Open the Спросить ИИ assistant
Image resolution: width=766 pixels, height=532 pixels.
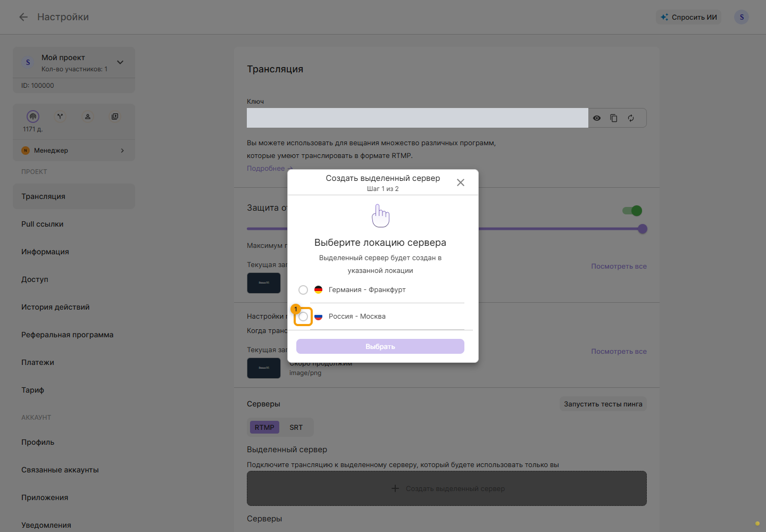(689, 17)
